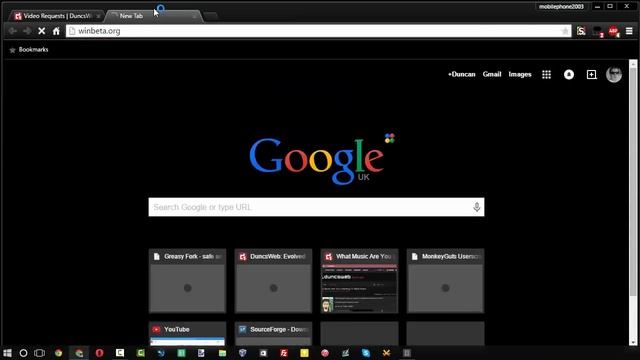The image size is (640, 360).
Task: Click the scrollbar down arrow
Action: point(633,342)
